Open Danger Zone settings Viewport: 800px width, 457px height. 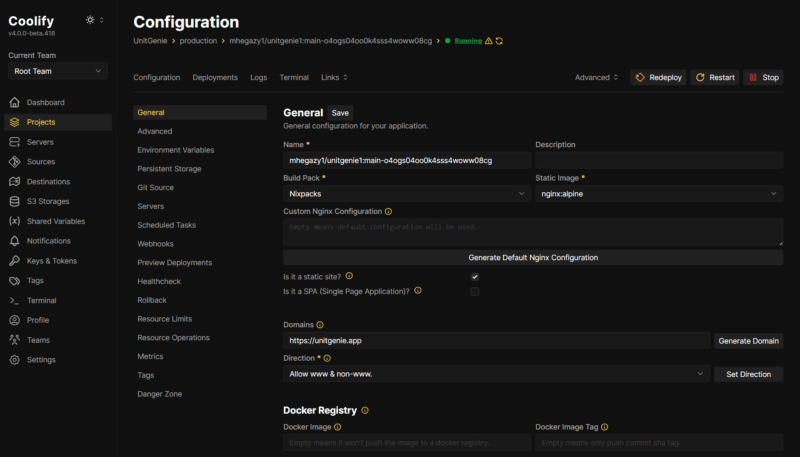click(x=159, y=394)
